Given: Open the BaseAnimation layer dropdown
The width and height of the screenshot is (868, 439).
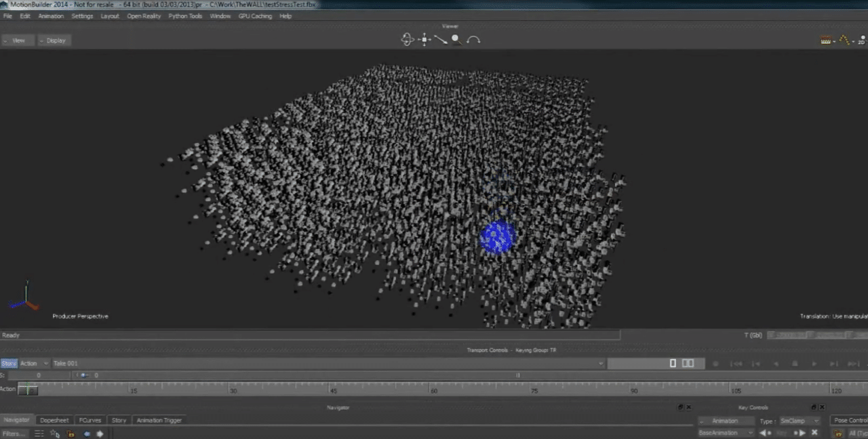Looking at the screenshot, I should coord(726,433).
